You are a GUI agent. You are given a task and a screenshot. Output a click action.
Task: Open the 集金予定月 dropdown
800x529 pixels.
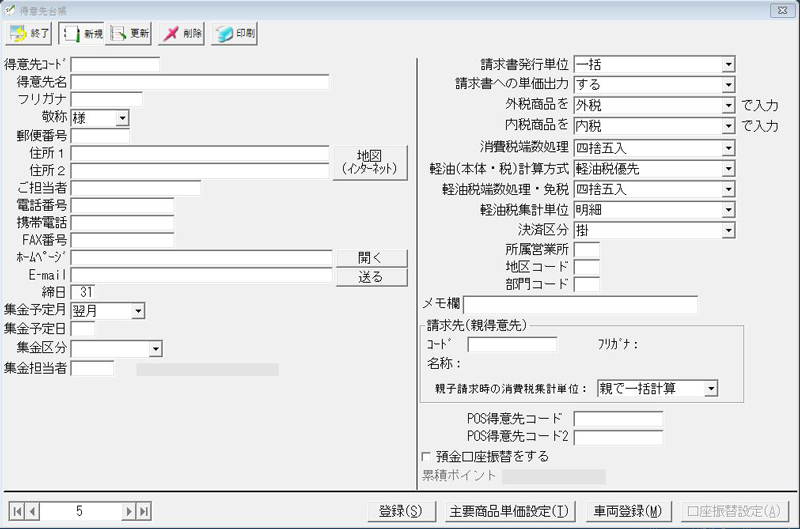click(138, 311)
